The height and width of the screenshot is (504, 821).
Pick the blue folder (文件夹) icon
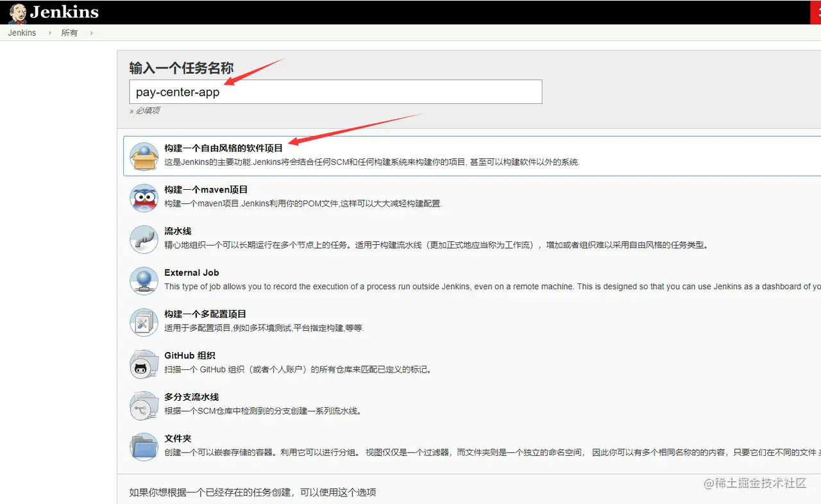pos(144,446)
